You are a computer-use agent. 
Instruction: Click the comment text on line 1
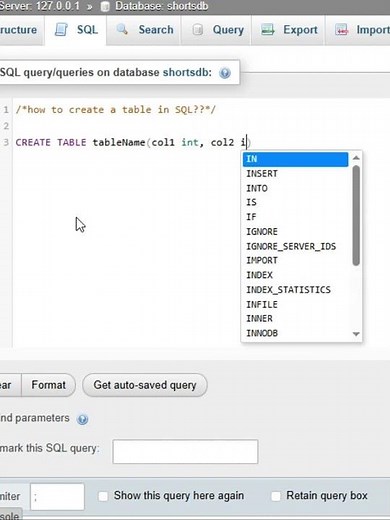116,110
